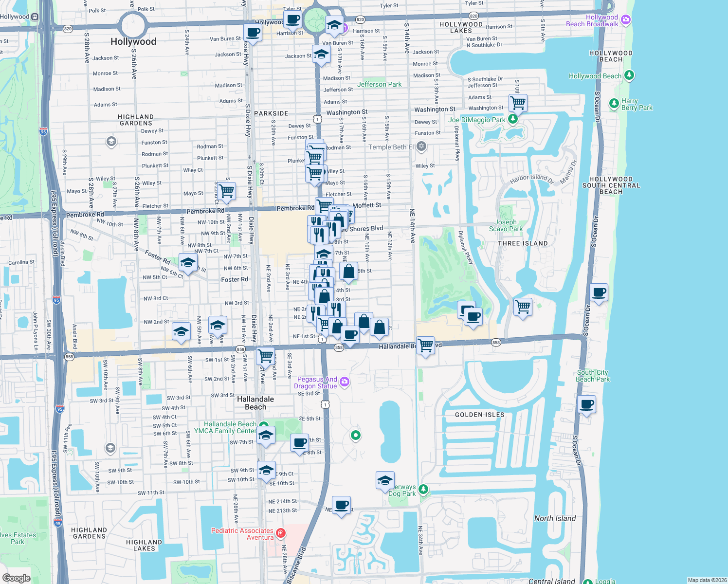Click the shopping bag marker near NE 5th St

click(x=349, y=273)
